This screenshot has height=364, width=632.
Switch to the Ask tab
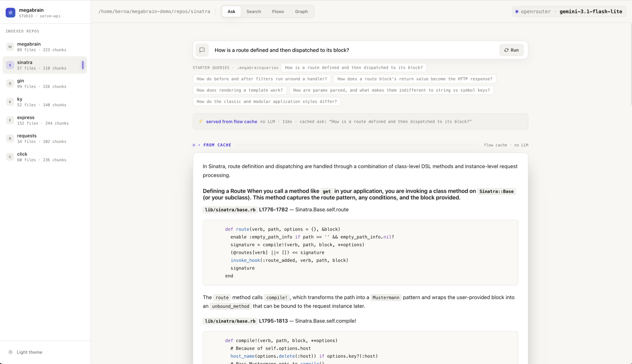point(231,12)
